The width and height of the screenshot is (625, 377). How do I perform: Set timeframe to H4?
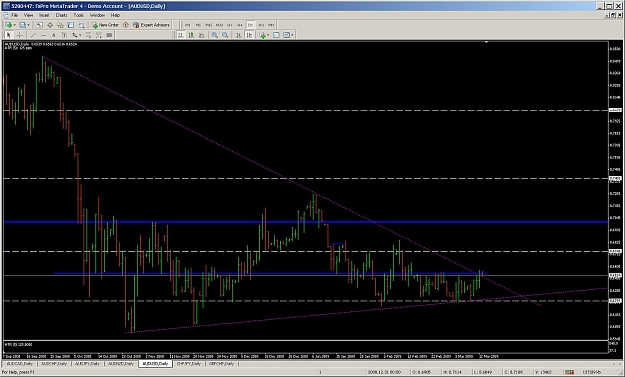[240, 25]
